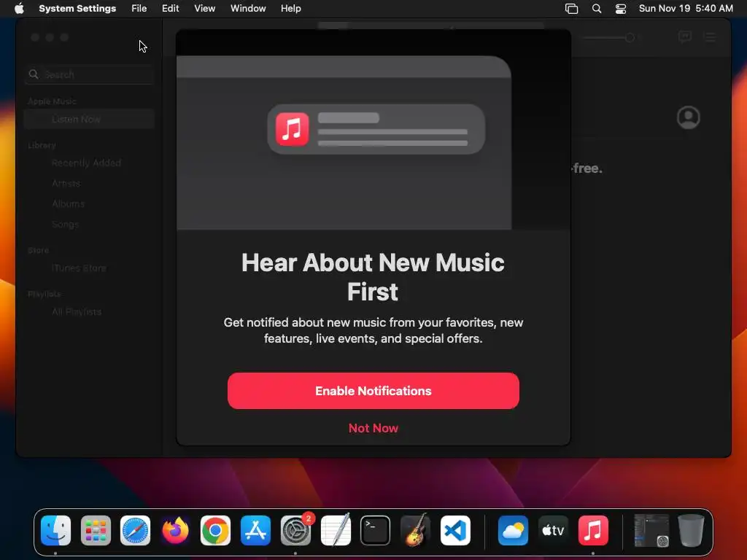
Task: Open the File menu
Action: [139, 8]
